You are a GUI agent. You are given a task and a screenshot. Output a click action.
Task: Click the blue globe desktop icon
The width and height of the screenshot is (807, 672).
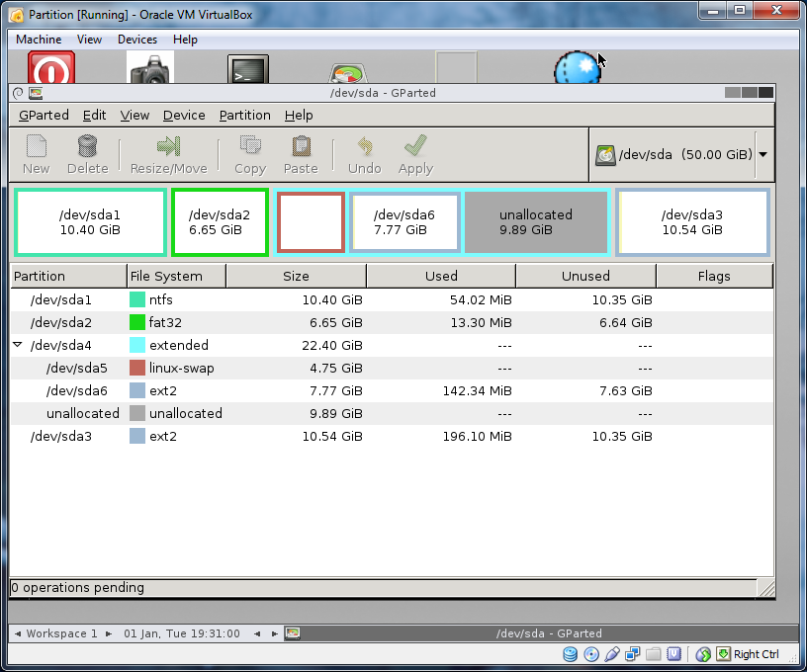578,67
